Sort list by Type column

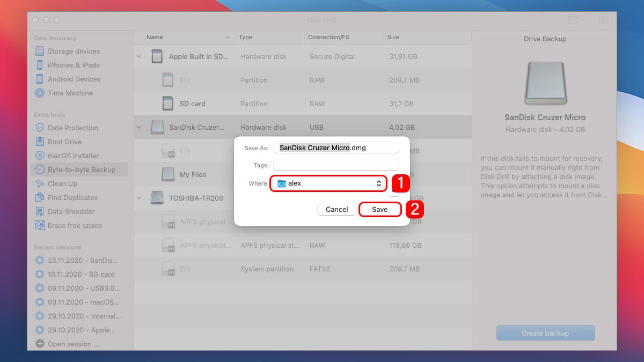click(269, 38)
